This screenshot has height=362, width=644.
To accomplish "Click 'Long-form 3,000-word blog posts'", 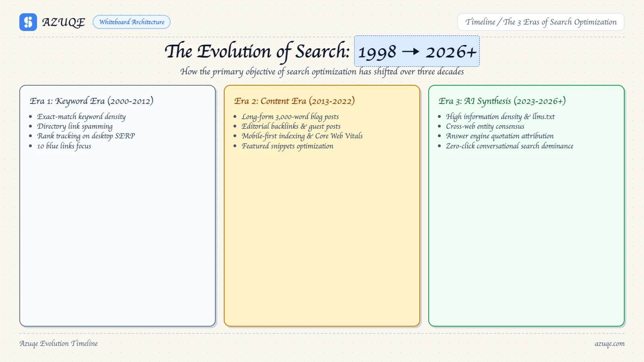I will 290,117.
